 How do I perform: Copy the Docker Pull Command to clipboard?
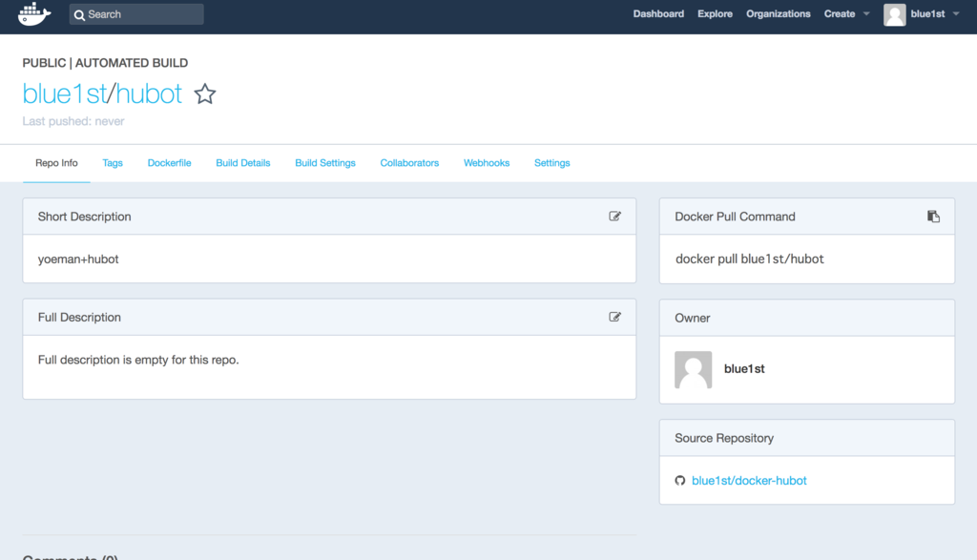(933, 217)
